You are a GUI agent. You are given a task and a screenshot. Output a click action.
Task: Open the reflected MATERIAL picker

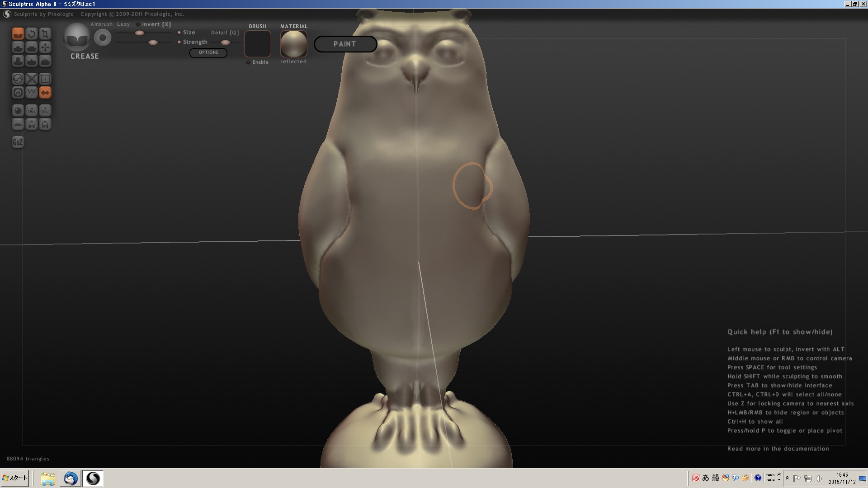293,44
